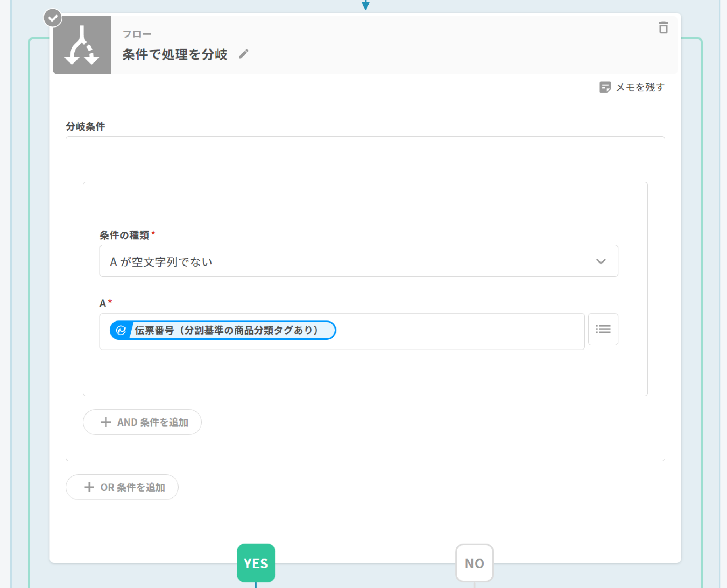This screenshot has height=588, width=727.
Task: Click the blue connector arrow at top
Action: coord(365,5)
